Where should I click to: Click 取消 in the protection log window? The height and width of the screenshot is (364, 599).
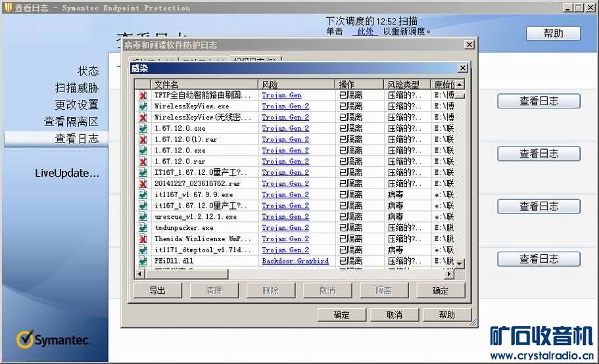[x=395, y=315]
